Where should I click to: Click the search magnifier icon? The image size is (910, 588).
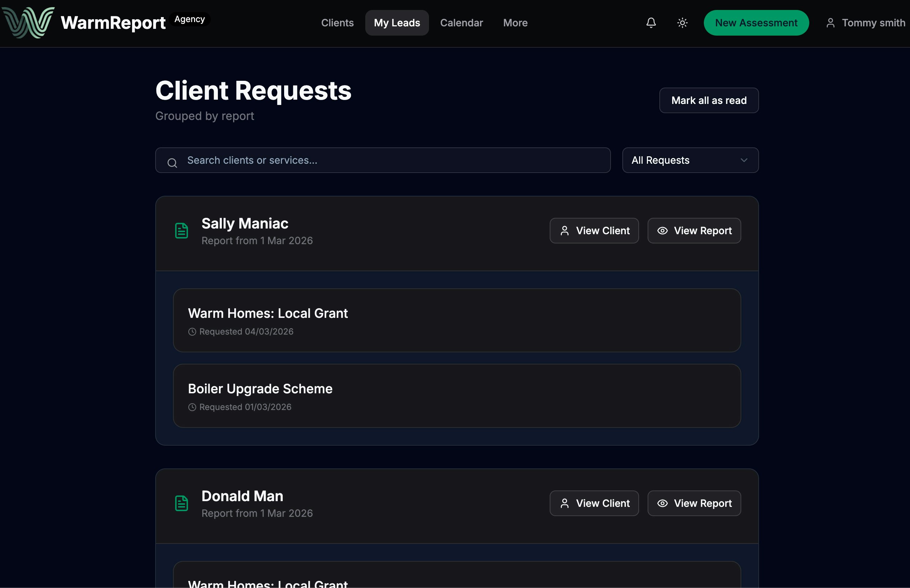pyautogui.click(x=172, y=163)
